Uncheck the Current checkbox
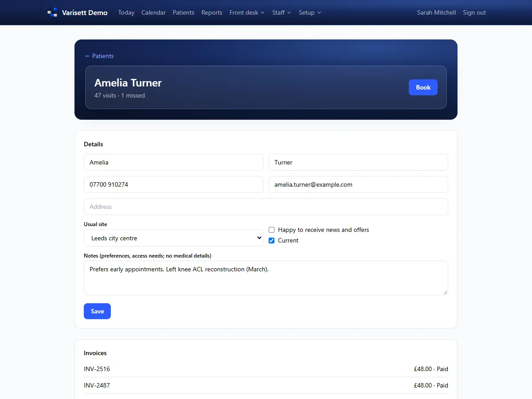532x399 pixels. (x=272, y=240)
